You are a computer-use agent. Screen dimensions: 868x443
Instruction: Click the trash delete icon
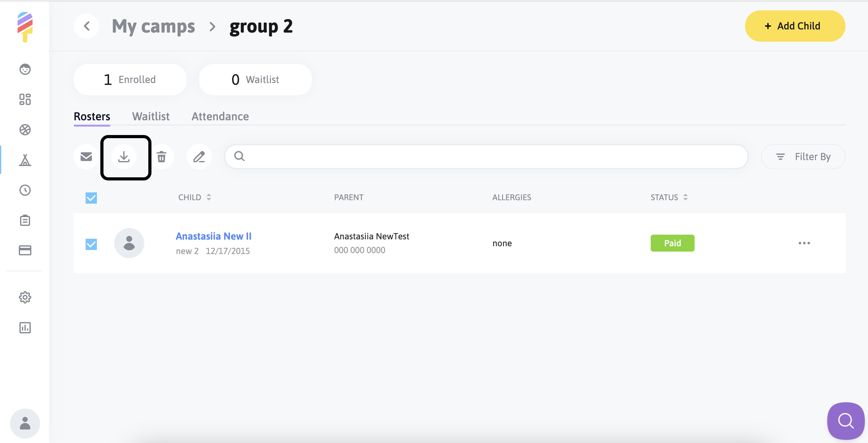[x=162, y=157]
